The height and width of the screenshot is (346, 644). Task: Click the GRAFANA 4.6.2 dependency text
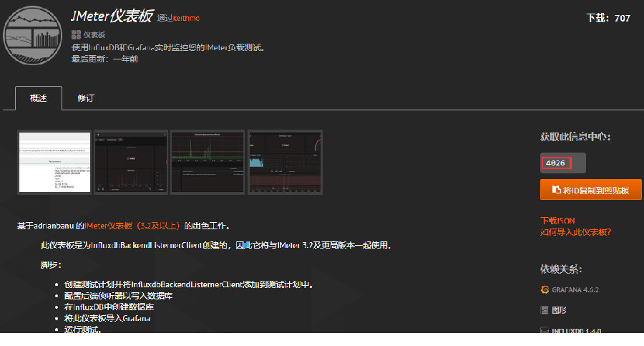click(x=575, y=289)
